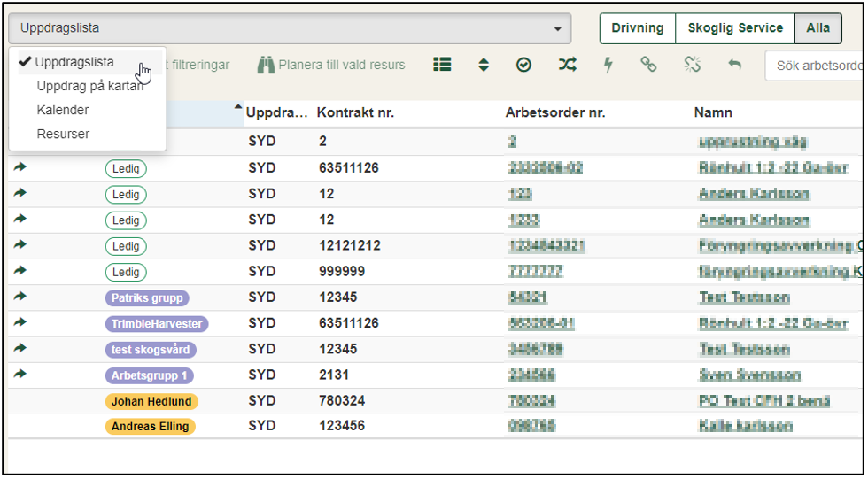Click the undo reply arrow icon
This screenshot has width=868, height=479.
tap(733, 65)
